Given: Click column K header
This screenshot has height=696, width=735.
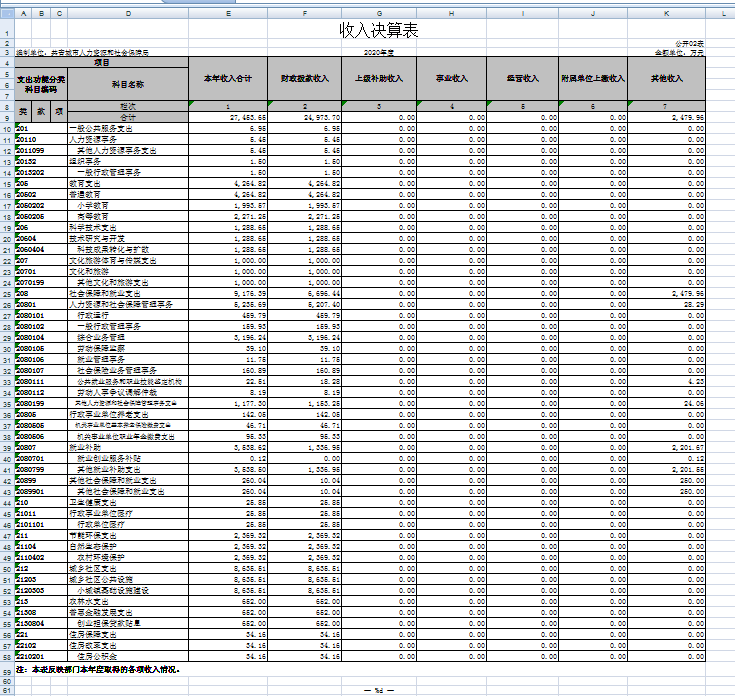Looking at the screenshot, I should [x=666, y=13].
